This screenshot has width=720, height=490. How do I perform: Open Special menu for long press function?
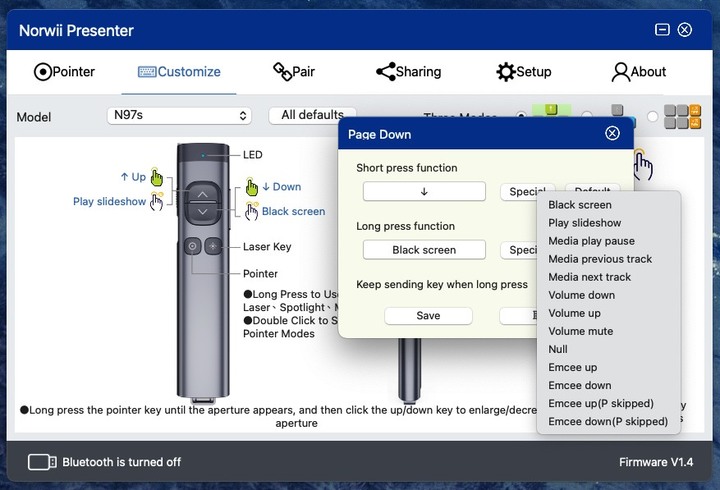519,250
